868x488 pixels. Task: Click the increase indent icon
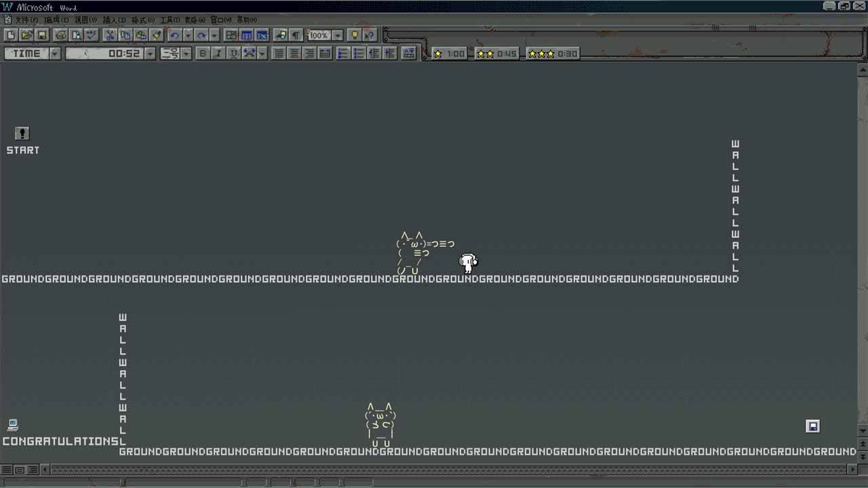pos(390,54)
